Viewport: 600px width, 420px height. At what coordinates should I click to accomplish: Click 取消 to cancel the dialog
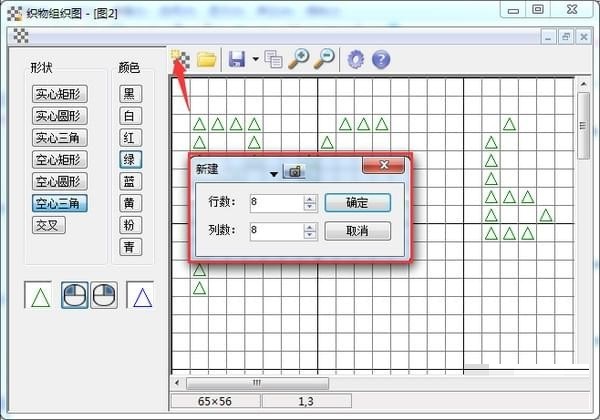(x=357, y=231)
